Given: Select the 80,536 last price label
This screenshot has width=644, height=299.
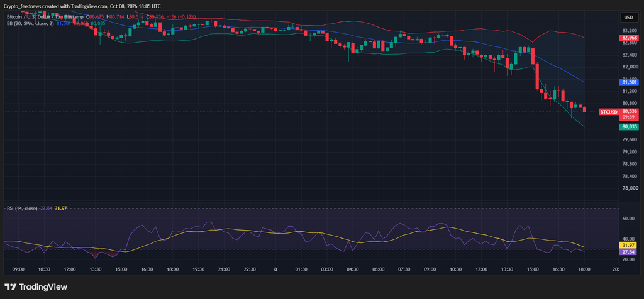Looking at the screenshot, I should (x=630, y=111).
